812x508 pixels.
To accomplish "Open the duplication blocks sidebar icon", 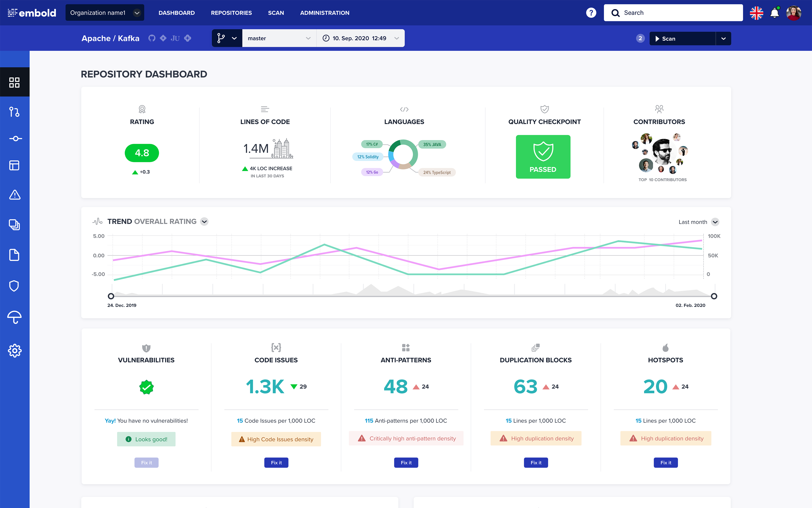I will [x=14, y=224].
